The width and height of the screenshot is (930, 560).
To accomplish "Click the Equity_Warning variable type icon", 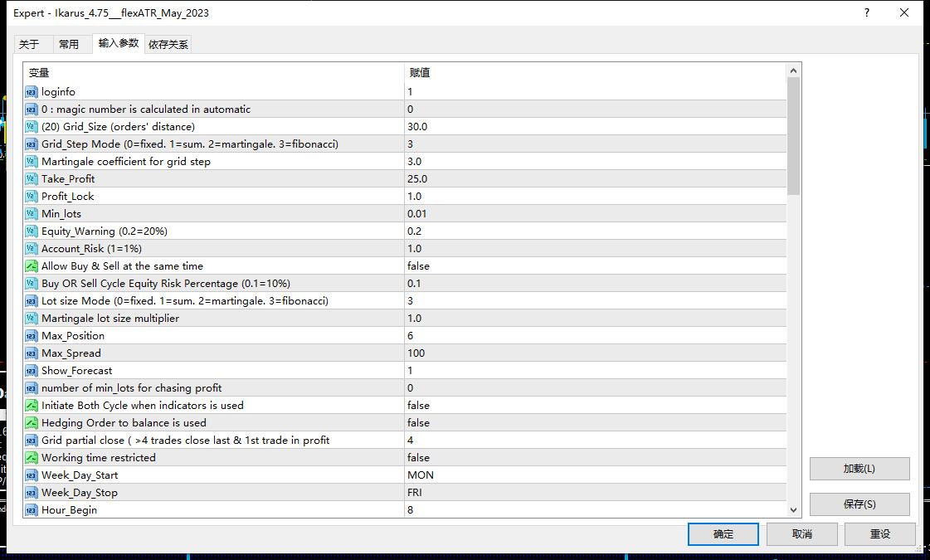I will (x=32, y=231).
